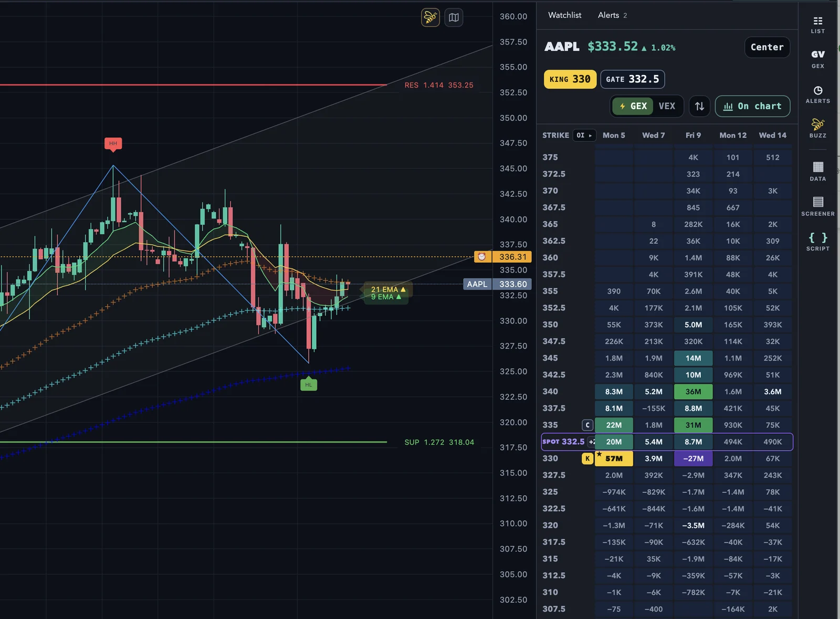
Task: Click the SPOT 332.5 row label
Action: (563, 442)
